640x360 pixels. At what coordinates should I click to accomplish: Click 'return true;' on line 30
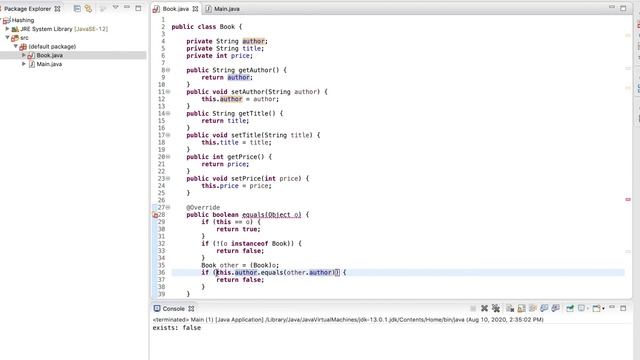click(238, 229)
